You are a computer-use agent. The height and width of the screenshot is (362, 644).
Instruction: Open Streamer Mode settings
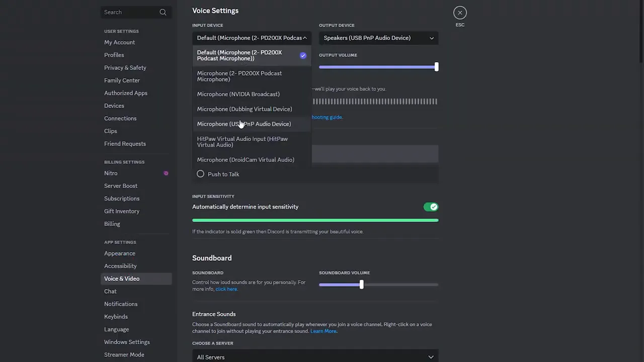(x=136, y=354)
